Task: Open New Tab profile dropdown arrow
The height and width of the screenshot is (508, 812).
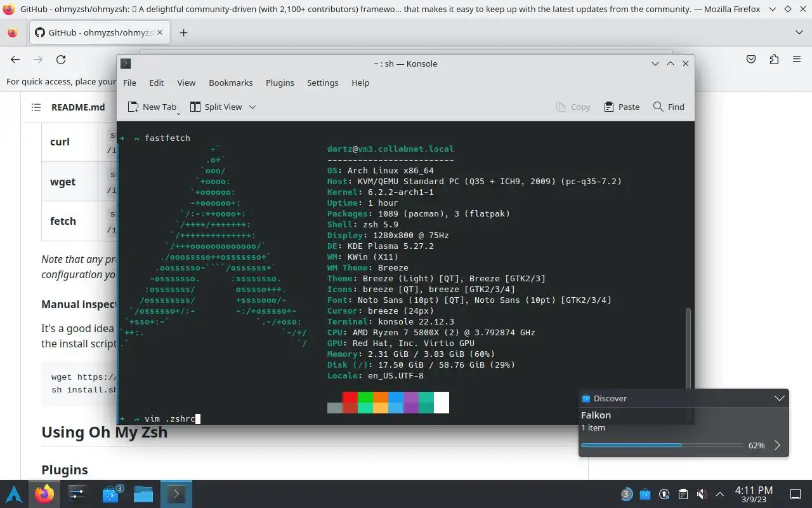Action: click(x=178, y=113)
